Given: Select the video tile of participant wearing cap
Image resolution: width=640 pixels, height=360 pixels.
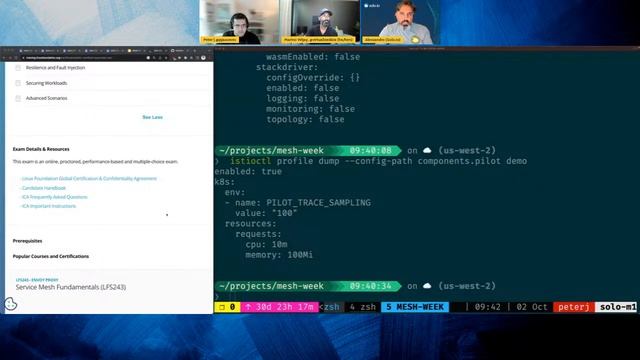Looking at the screenshot, I should (320, 22).
